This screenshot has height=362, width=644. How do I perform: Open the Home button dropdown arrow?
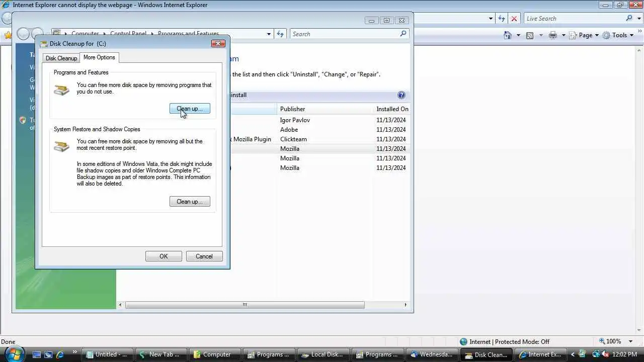(x=518, y=35)
